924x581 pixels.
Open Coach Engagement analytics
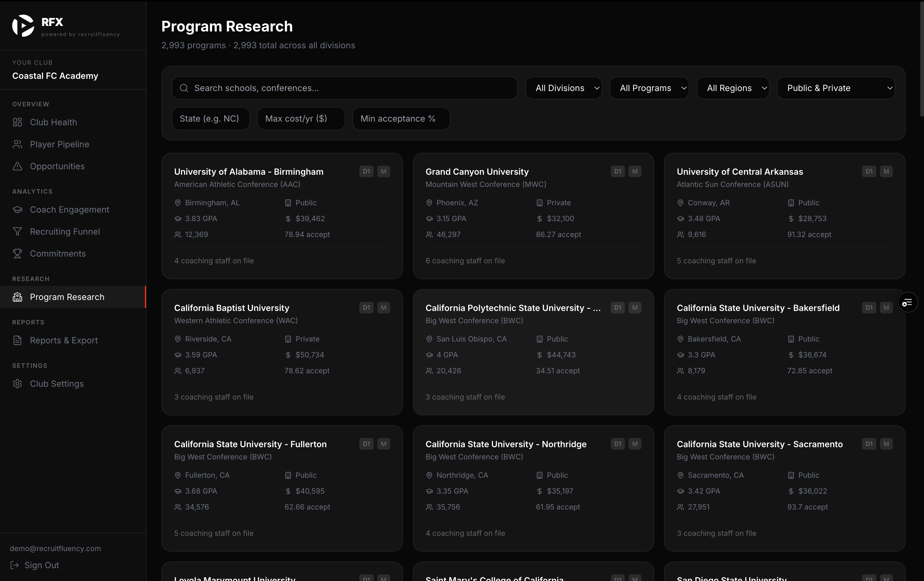[73, 210]
